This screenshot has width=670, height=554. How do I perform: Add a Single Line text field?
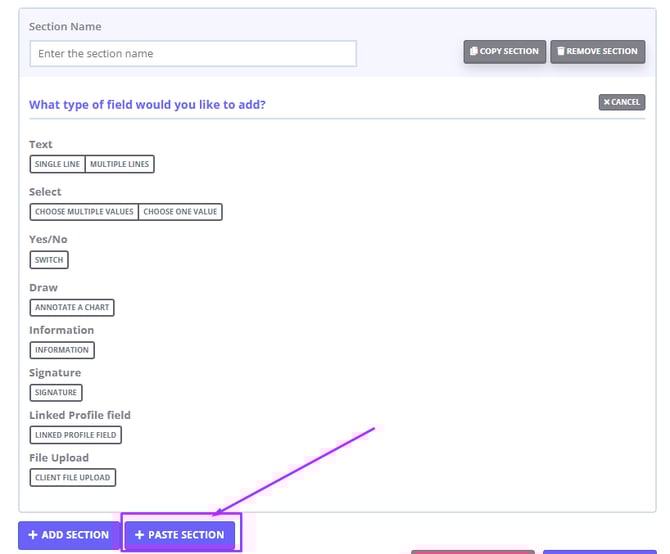pyautogui.click(x=57, y=164)
